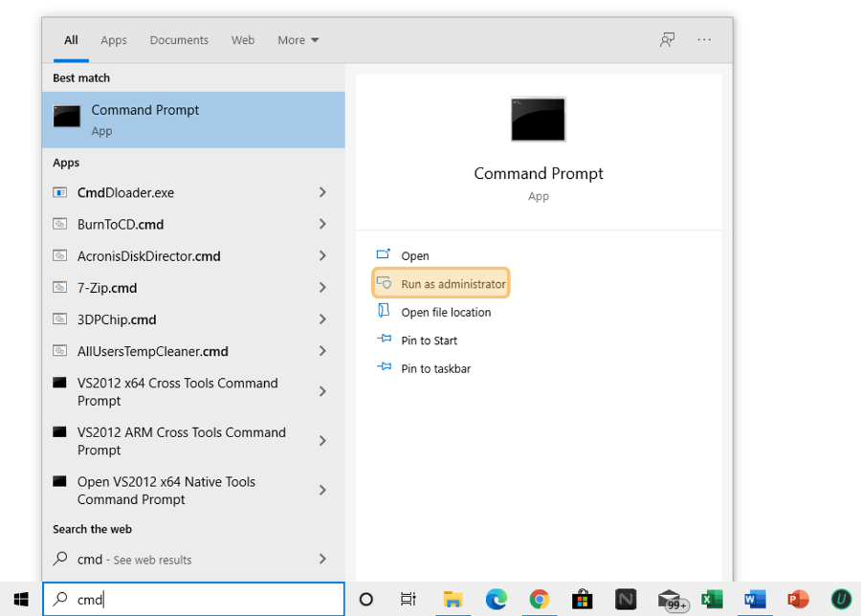
Task: Select 3DPChip.cmd from the Apps list
Action: coord(193,319)
